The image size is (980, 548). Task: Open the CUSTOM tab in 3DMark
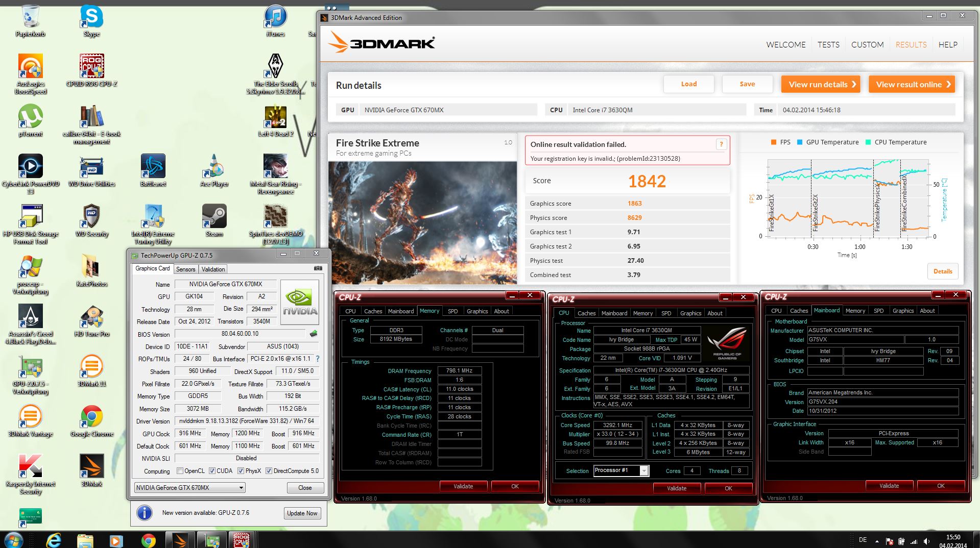tap(867, 45)
